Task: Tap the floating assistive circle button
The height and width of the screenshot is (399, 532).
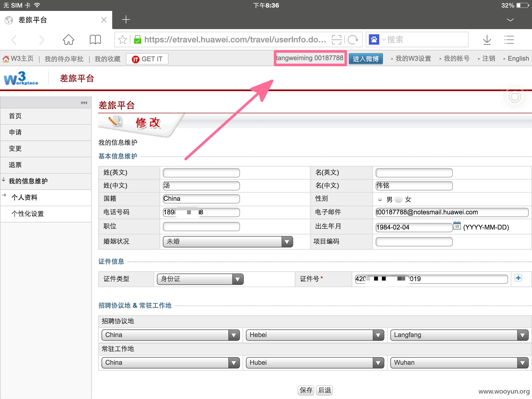Action: pyautogui.click(x=515, y=97)
